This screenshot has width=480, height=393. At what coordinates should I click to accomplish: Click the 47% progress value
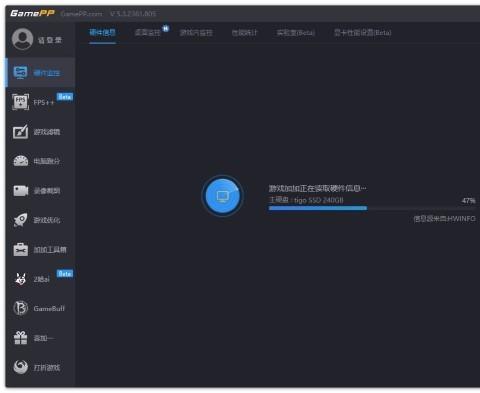(468, 201)
